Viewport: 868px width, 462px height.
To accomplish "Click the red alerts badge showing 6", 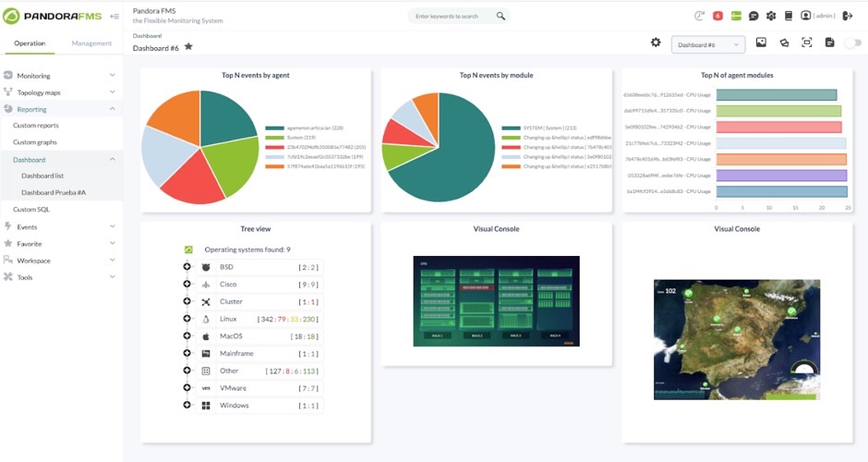I will (x=717, y=16).
